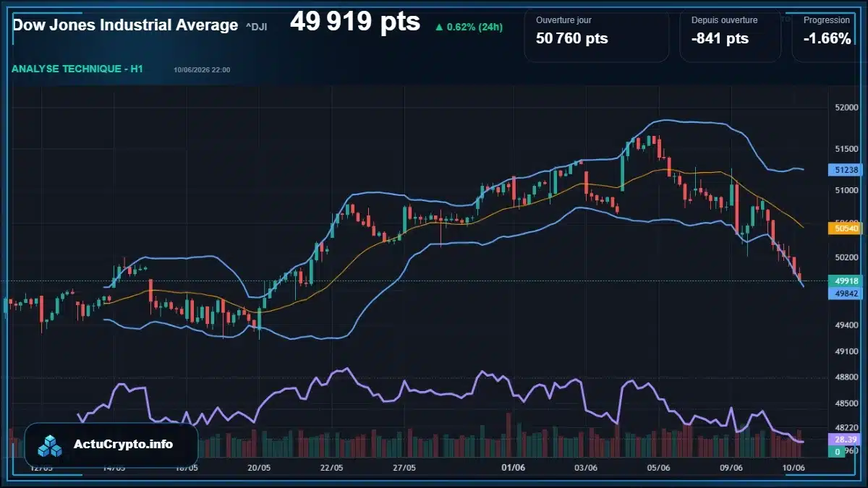Click the 50200 price axis label
Viewport: 868px width, 488px height.
click(x=846, y=257)
